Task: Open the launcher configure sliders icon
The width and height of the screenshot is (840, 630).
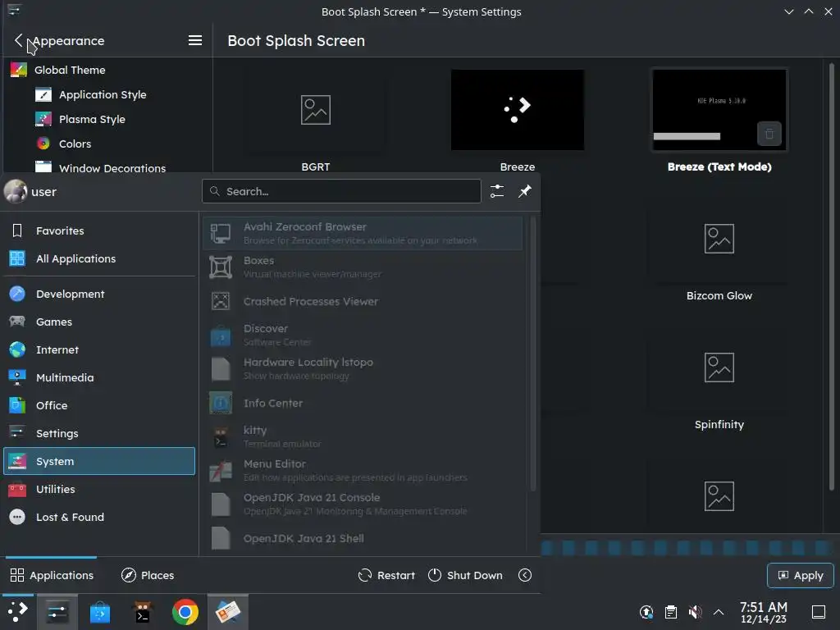Action: pos(497,191)
